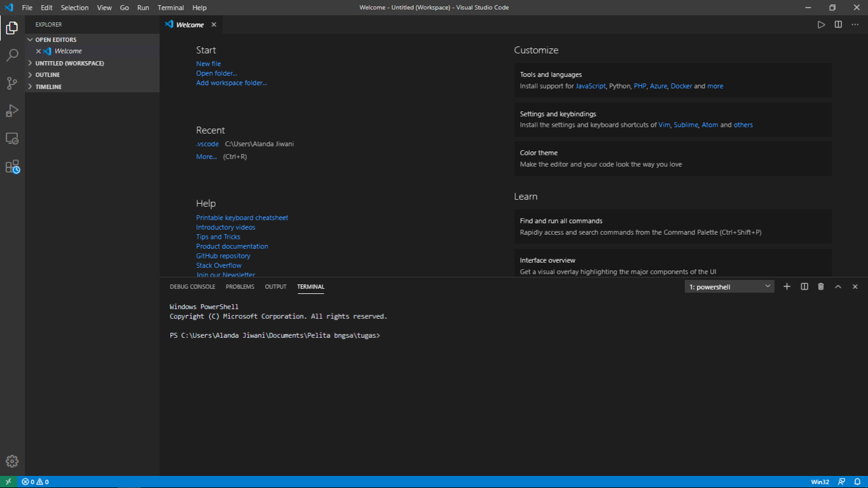This screenshot has height=488, width=868.
Task: Click the Run play icon in editor toolbar
Action: click(x=821, y=25)
